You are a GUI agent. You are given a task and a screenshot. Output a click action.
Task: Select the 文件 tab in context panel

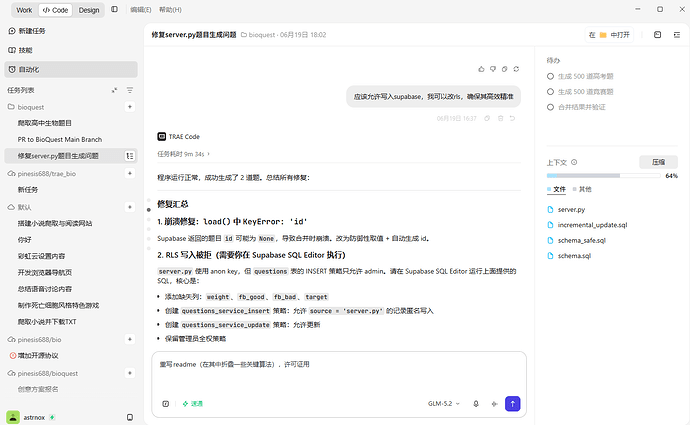[557, 189]
